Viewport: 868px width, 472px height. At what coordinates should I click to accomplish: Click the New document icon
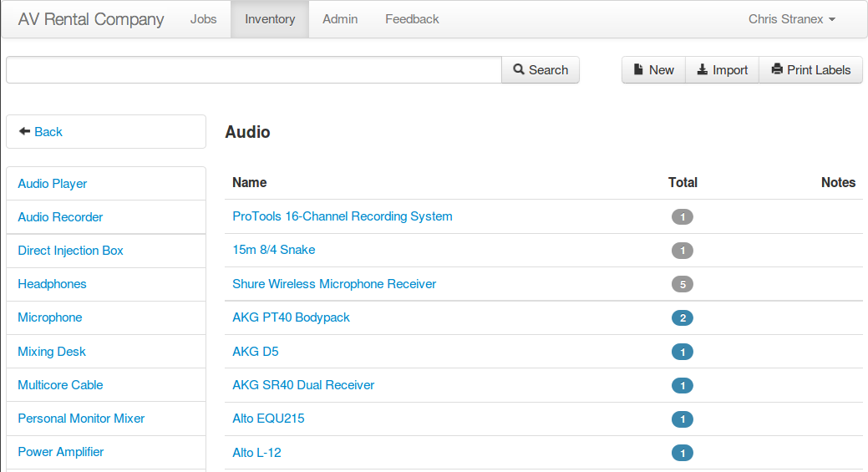[638, 69]
